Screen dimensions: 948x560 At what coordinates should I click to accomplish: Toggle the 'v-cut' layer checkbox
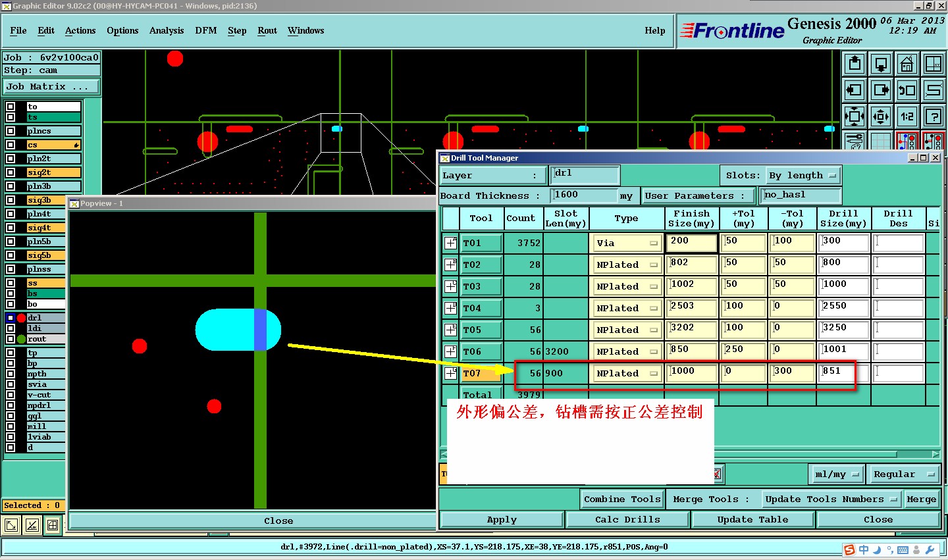[11, 395]
